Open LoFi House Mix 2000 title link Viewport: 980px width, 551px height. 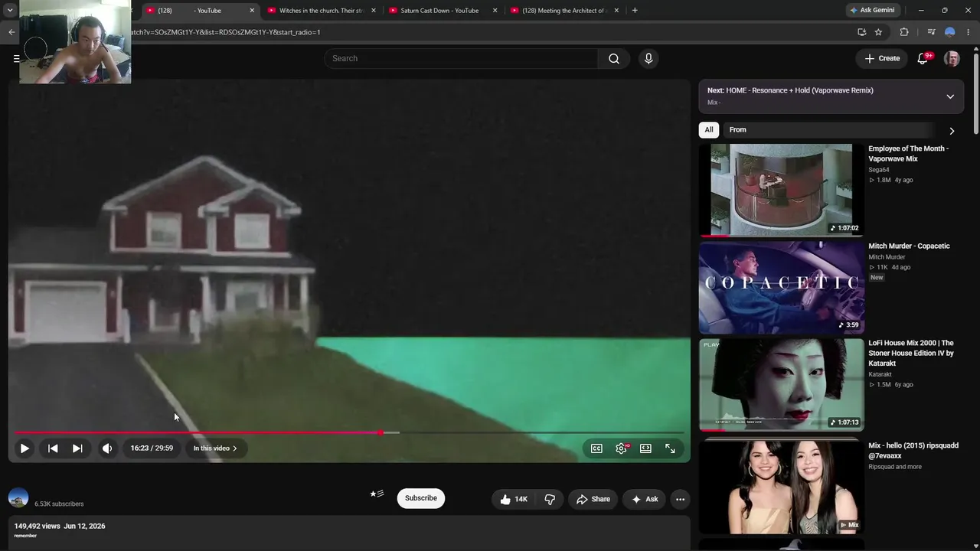point(911,354)
